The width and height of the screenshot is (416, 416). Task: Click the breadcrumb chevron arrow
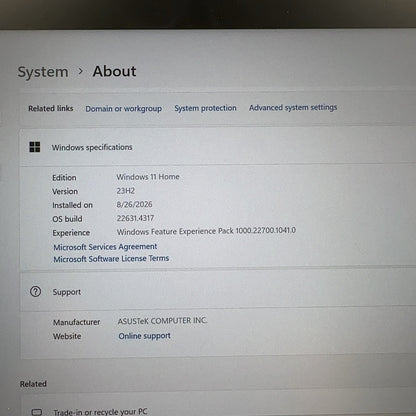(x=80, y=71)
